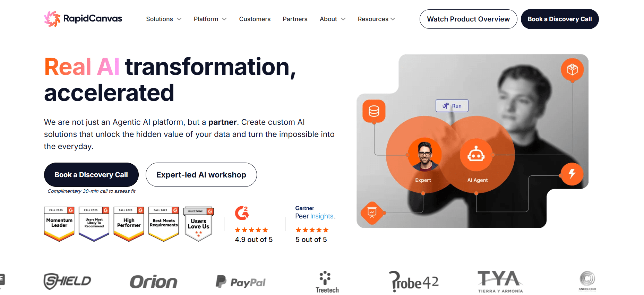Expand the Solutions dropdown menu
644x295 pixels.
pos(164,19)
